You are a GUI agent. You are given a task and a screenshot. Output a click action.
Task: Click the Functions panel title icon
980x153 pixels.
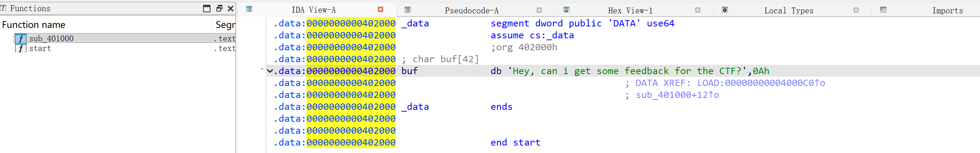(x=3, y=8)
